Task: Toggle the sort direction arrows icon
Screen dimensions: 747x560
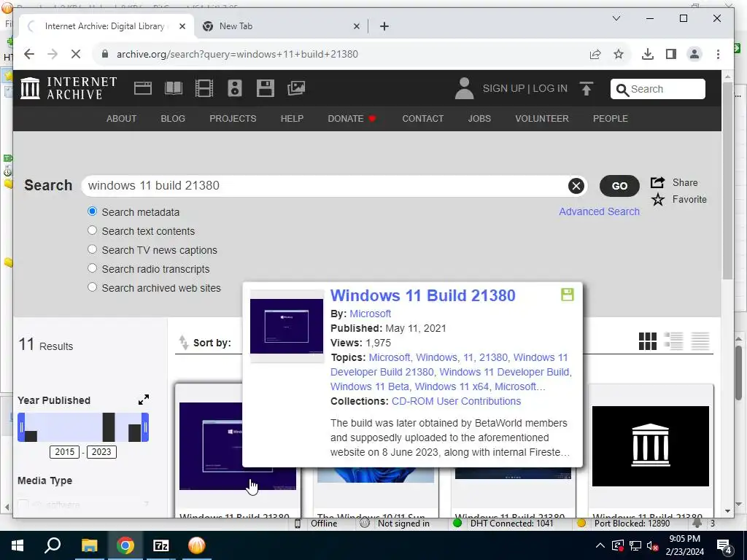Action: pos(183,343)
